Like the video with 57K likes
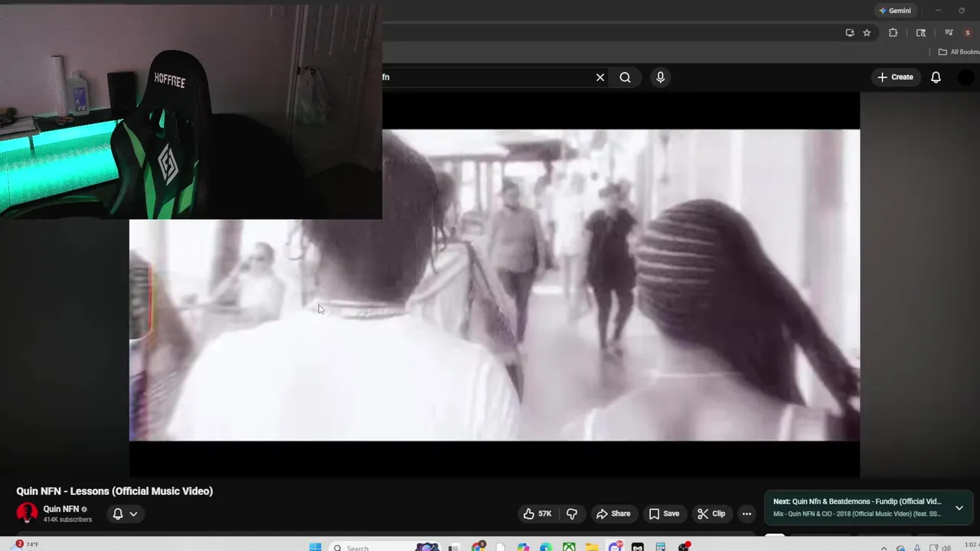 (x=537, y=514)
